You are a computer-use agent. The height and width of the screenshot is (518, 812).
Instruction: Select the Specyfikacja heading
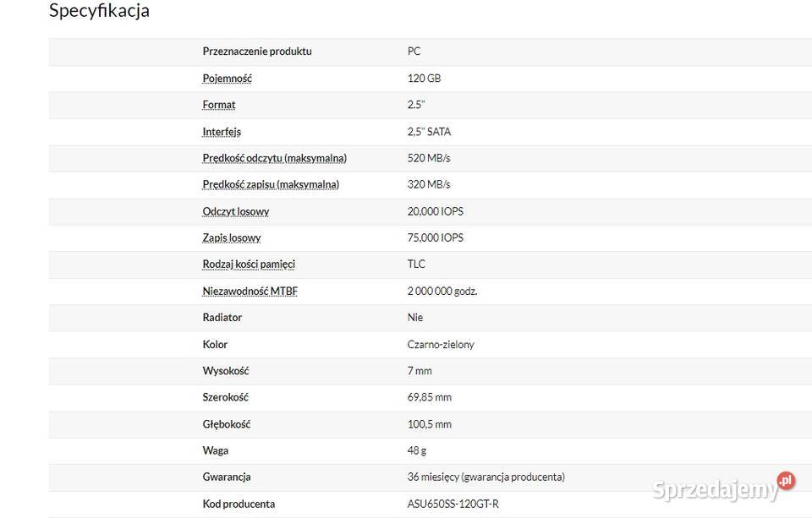pyautogui.click(x=99, y=10)
